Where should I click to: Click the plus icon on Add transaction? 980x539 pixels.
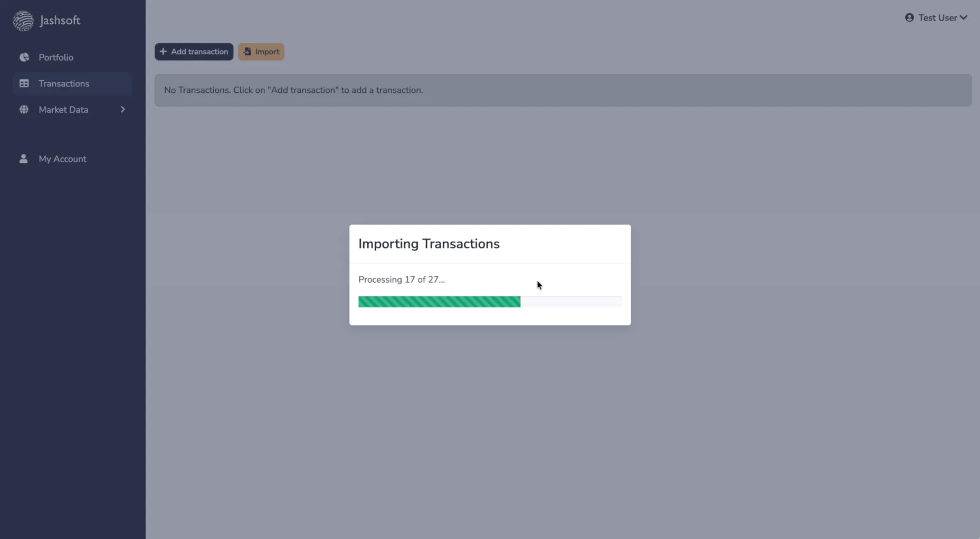pyautogui.click(x=163, y=52)
